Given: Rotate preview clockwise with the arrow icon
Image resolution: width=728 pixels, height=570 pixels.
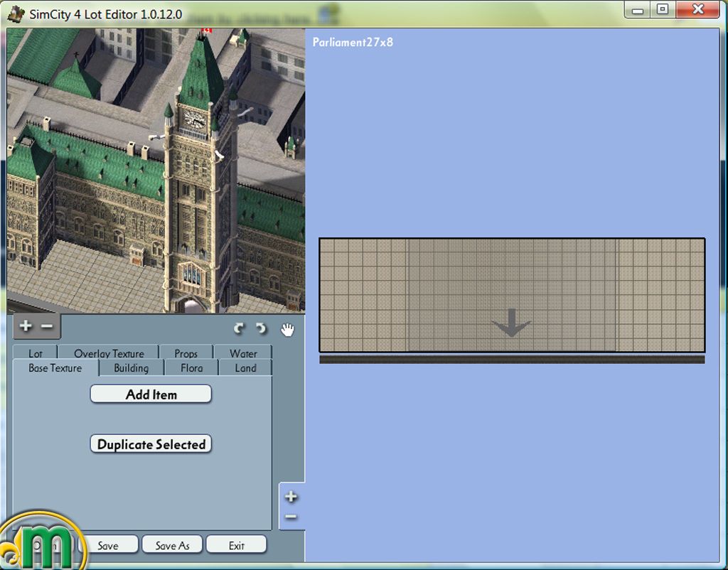Looking at the screenshot, I should (239, 328).
